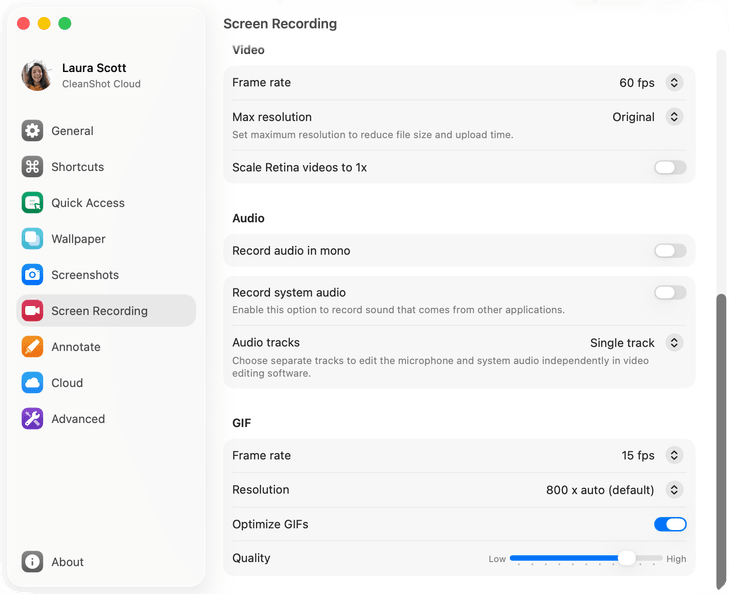Screen dimensions: 729x594
Task: Toggle Record audio in mono switch
Action: [x=670, y=251]
